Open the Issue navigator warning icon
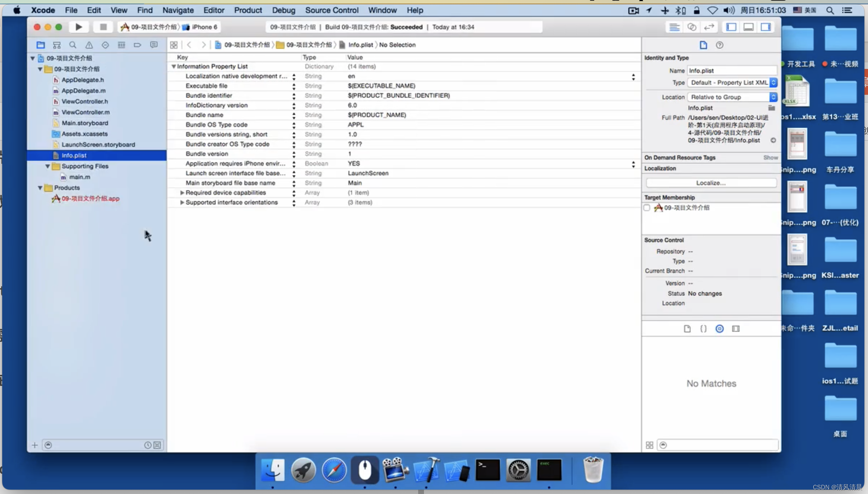 point(89,45)
